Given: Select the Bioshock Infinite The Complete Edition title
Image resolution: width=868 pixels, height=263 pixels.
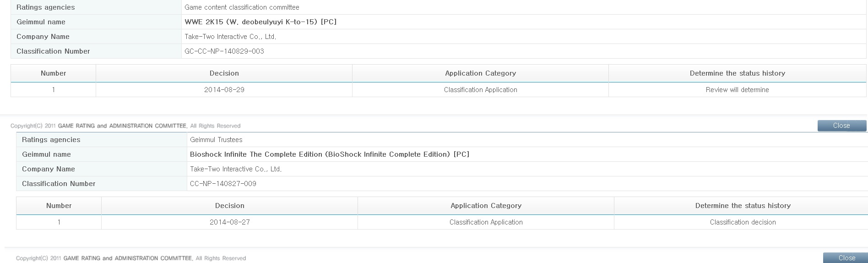Looking at the screenshot, I should [x=329, y=154].
